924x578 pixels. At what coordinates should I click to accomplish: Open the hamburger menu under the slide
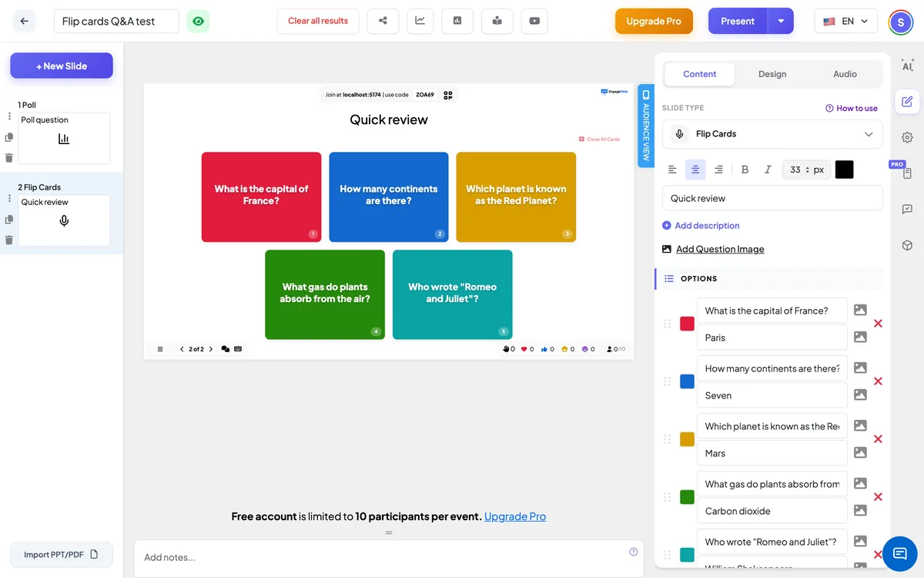[160, 349]
